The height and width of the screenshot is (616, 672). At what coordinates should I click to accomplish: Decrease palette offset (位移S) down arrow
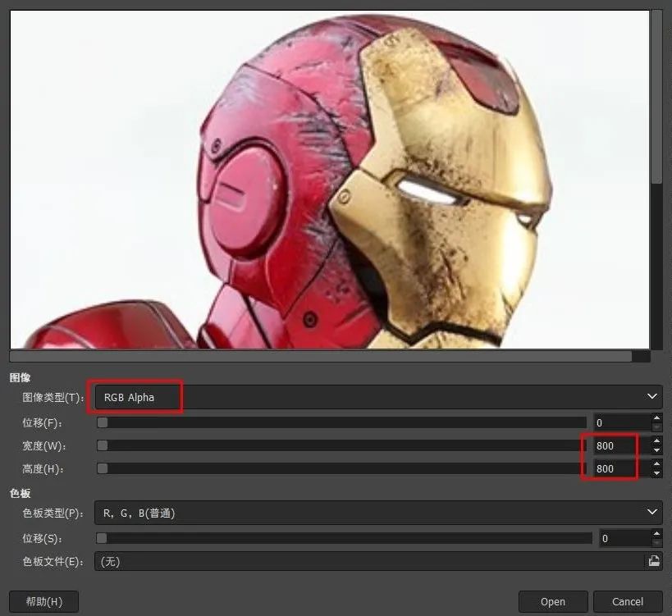tap(656, 543)
